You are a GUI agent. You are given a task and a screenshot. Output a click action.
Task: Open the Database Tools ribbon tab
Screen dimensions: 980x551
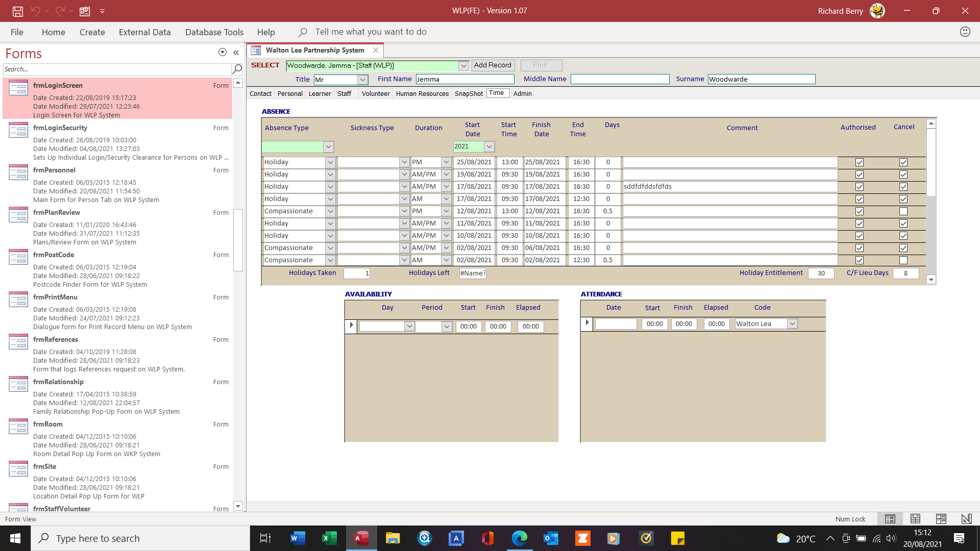coord(214,32)
